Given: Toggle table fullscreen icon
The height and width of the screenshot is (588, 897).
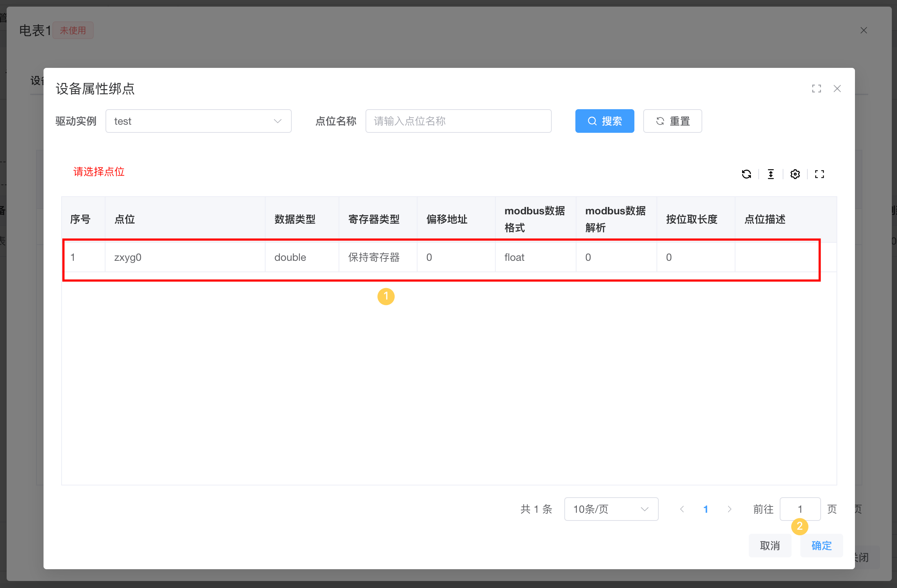Looking at the screenshot, I should click(819, 174).
